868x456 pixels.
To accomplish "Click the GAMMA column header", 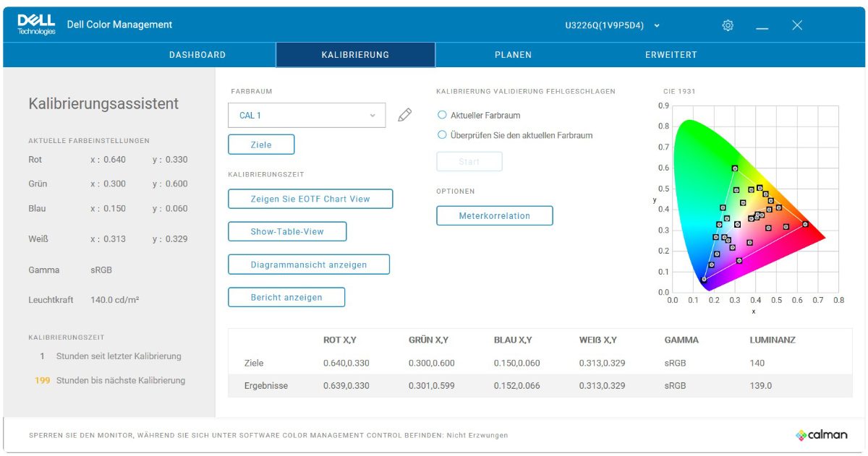I will point(681,340).
